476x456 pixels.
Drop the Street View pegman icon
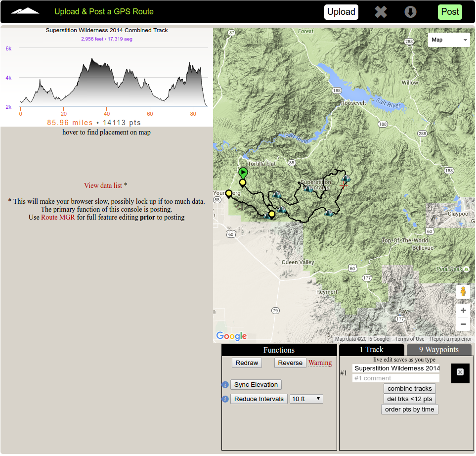463,291
